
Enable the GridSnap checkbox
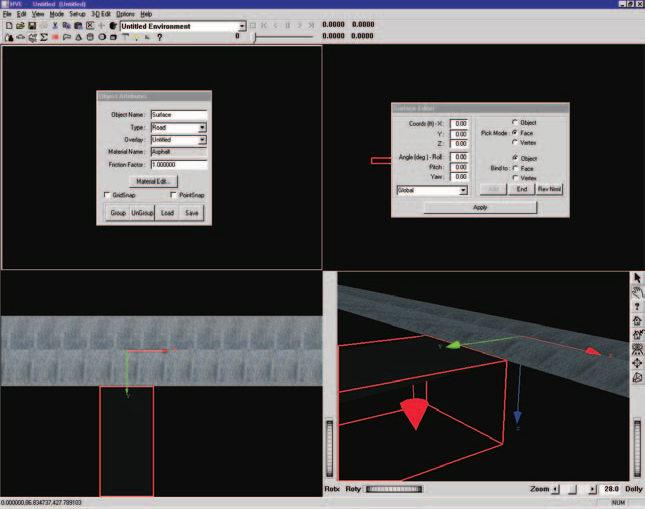[107, 195]
